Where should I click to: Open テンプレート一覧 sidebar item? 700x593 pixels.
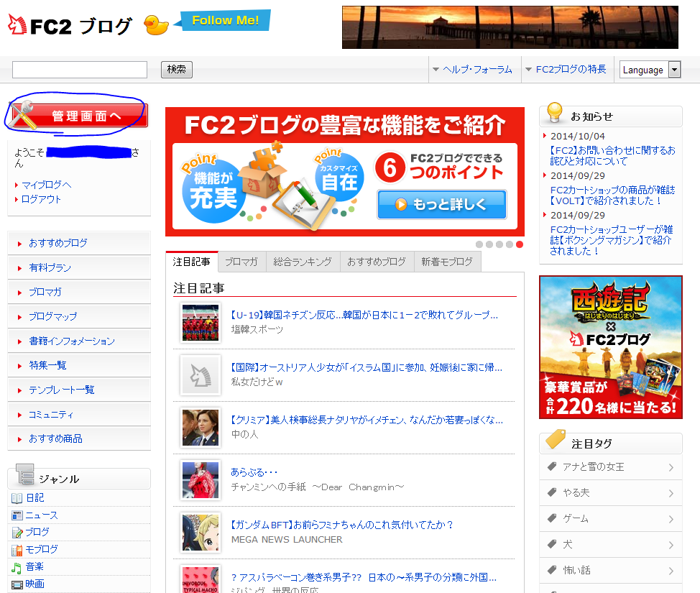[x=79, y=390]
